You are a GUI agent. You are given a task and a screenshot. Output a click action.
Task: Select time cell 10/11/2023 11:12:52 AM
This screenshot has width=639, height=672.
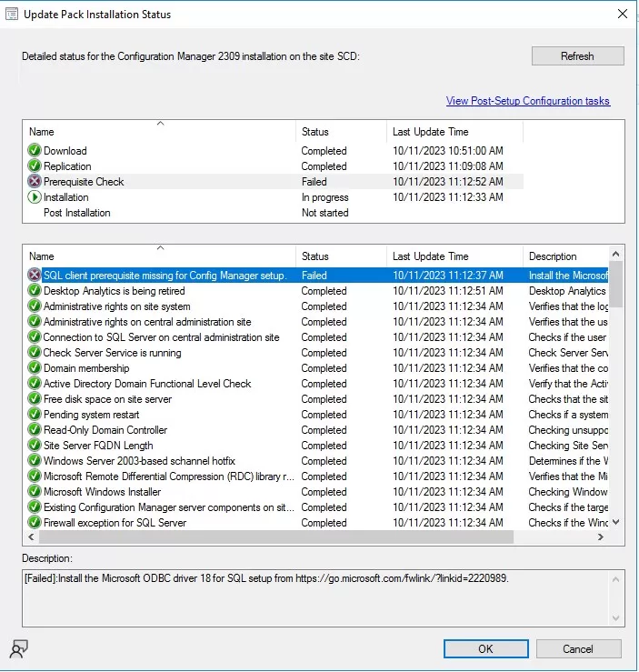(448, 182)
